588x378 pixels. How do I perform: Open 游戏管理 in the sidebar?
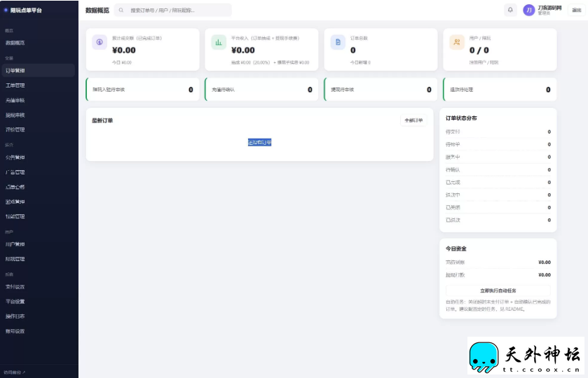click(38, 202)
